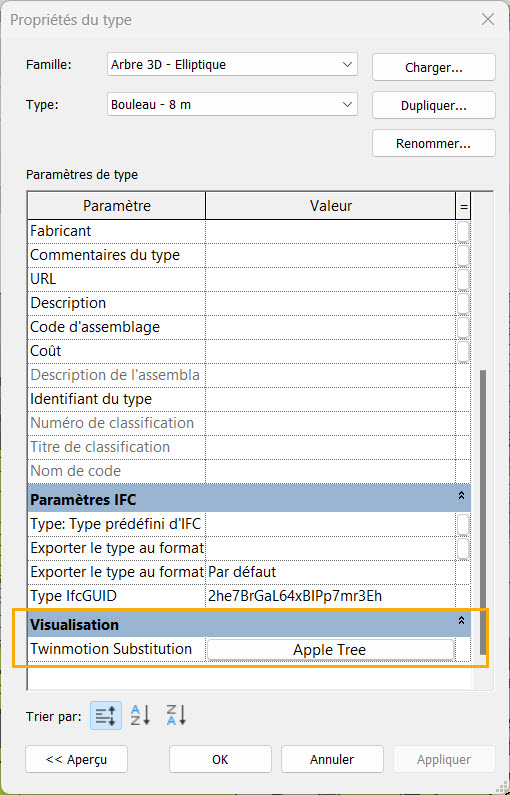
Task: Click the Charger... button
Action: click(x=433, y=67)
